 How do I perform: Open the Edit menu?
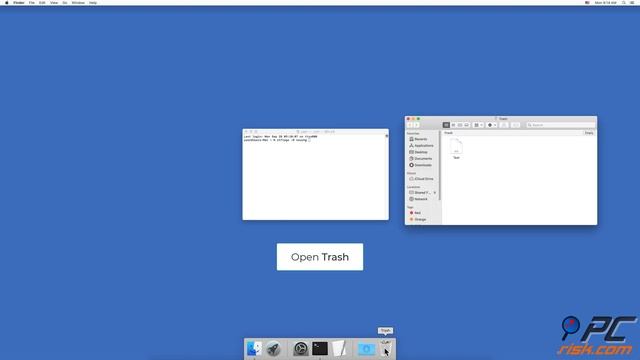[42, 2]
